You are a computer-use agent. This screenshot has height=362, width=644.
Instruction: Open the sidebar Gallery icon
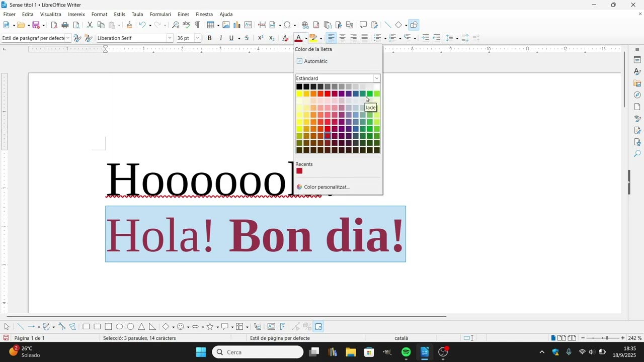[x=637, y=83]
